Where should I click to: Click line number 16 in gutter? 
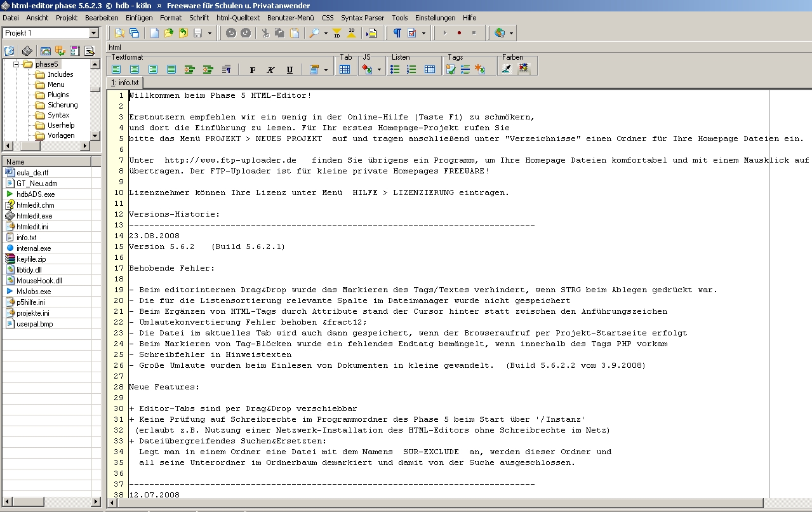tap(119, 257)
